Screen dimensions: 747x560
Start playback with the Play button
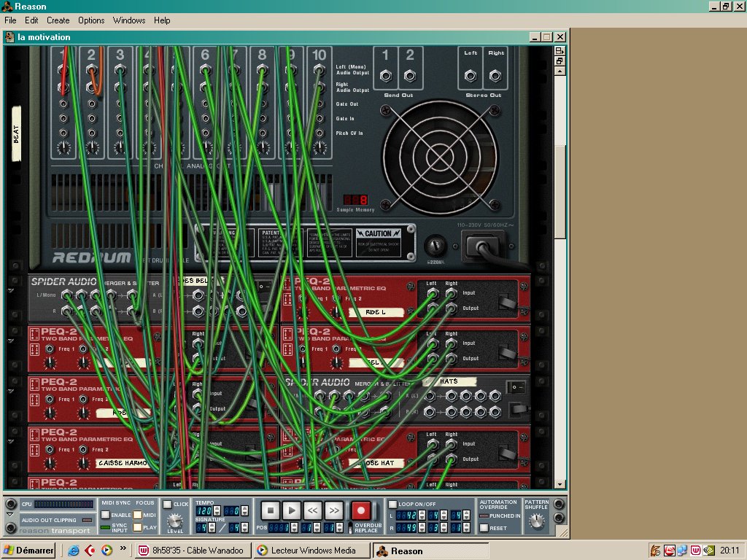292,511
